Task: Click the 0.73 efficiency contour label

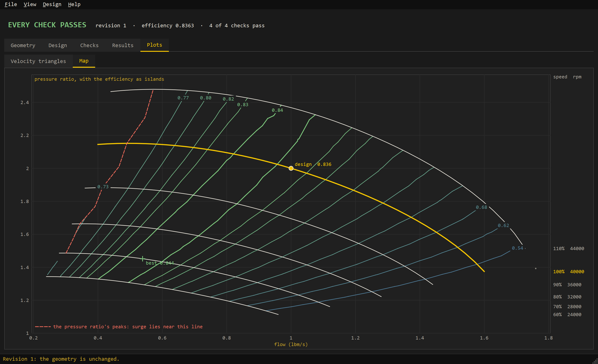Action: [x=103, y=187]
